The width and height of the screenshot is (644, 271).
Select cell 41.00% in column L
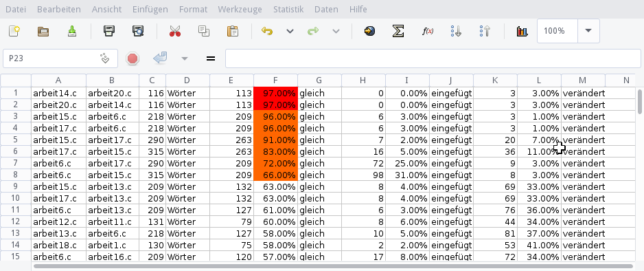[539, 245]
